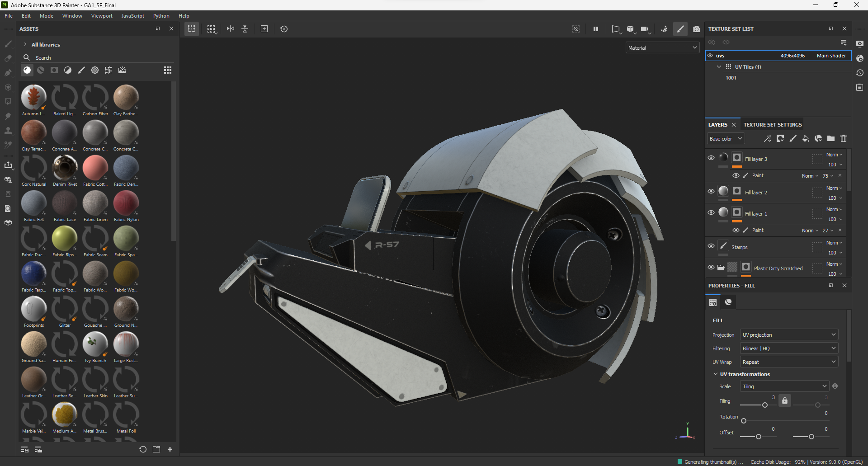This screenshot has width=868, height=466.
Task: Hide Fill layer 3
Action: 711,158
